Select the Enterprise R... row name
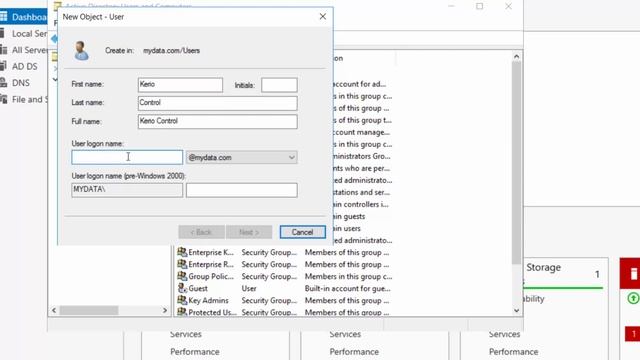This screenshot has width=640, height=360. pos(211,264)
